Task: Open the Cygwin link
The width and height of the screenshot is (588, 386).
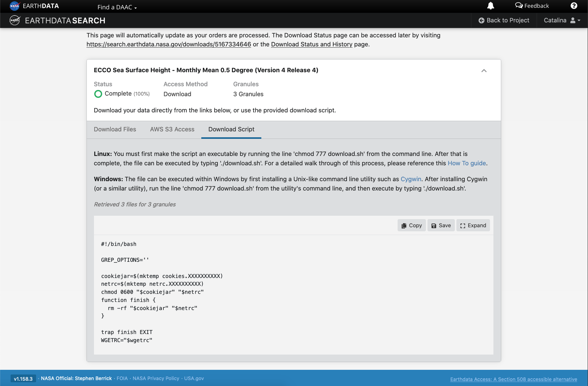Action: point(411,179)
